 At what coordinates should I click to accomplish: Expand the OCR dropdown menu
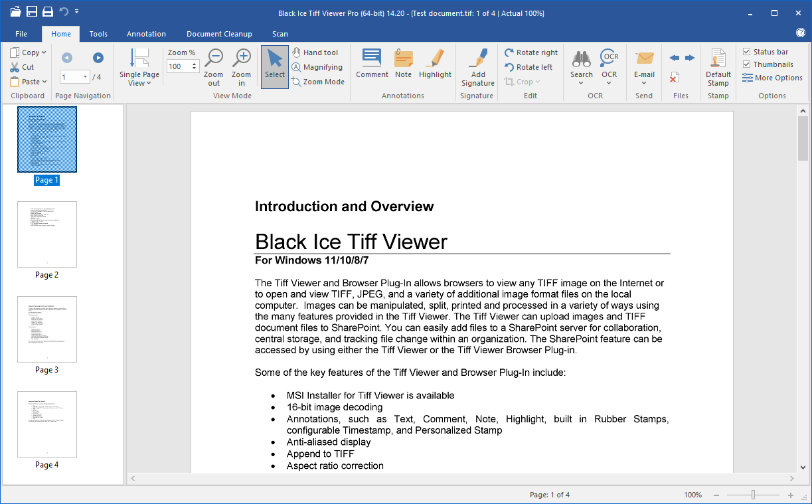tap(609, 83)
